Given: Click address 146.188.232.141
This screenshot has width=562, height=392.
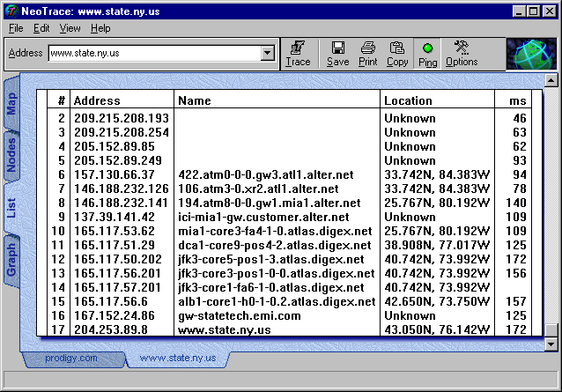Looking at the screenshot, I should [x=121, y=203].
